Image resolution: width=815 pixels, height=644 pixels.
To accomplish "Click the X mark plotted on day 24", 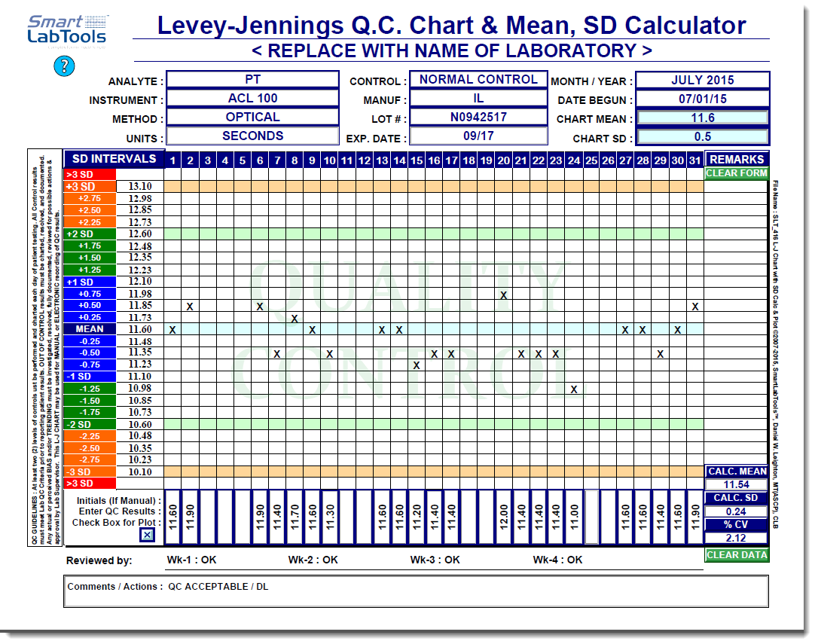I will tap(574, 389).
